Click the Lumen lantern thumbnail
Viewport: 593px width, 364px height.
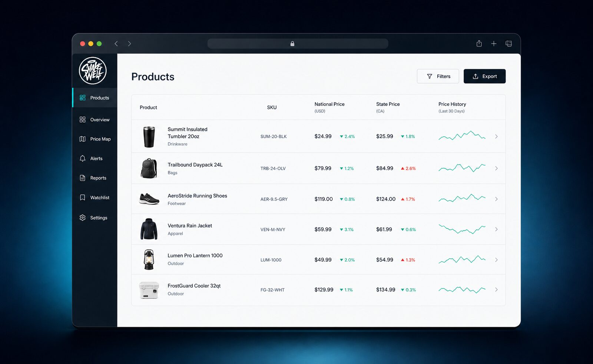pos(149,260)
